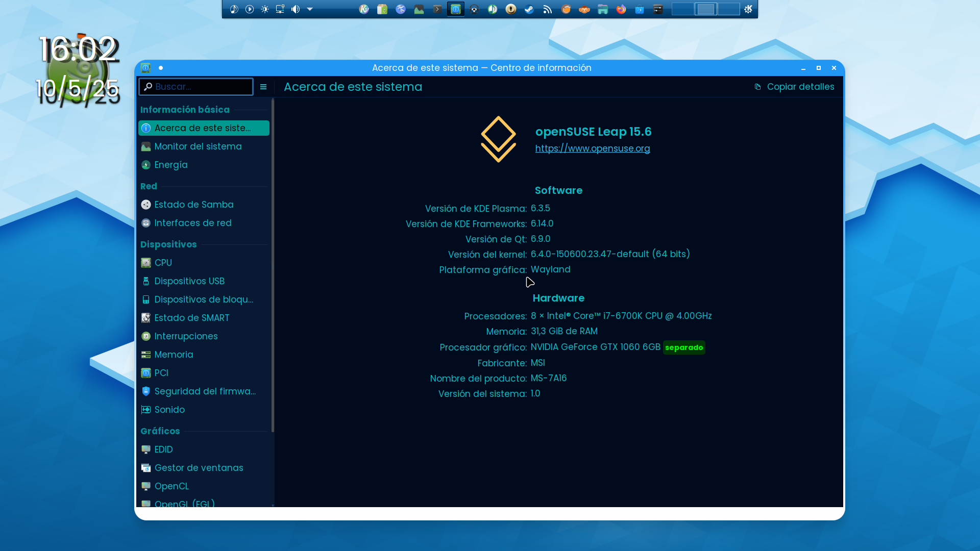Open the Sonido page
Screen dimensions: 980x551
pos(204,410)
